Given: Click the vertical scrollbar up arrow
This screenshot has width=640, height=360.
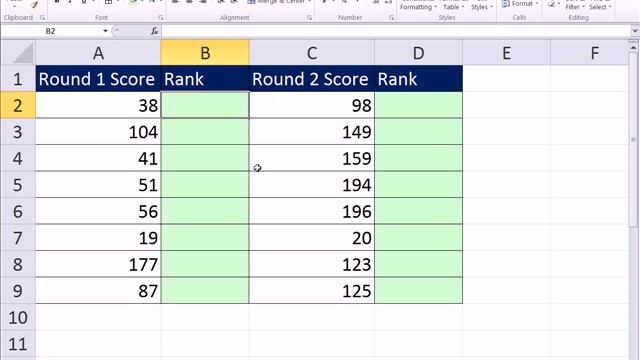Looking at the screenshot, I should click(633, 48).
